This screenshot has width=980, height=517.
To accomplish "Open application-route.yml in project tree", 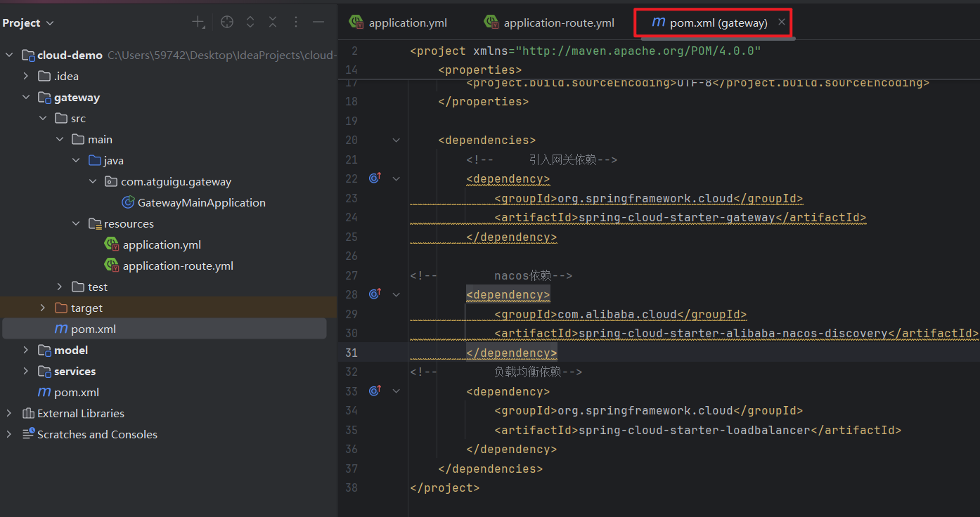I will (178, 266).
